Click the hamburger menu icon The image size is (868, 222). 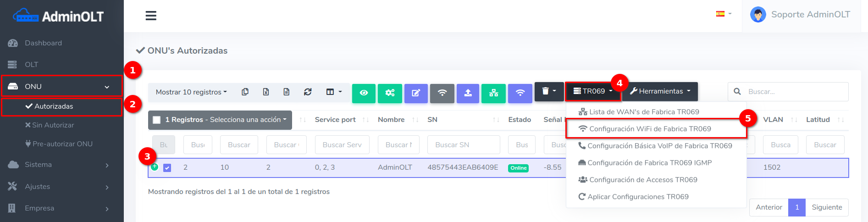click(x=151, y=16)
